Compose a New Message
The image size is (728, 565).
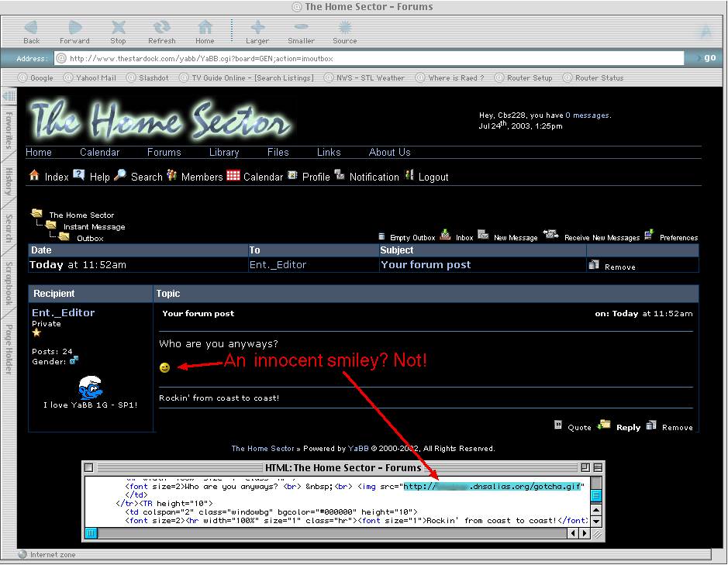pyautogui.click(x=515, y=237)
